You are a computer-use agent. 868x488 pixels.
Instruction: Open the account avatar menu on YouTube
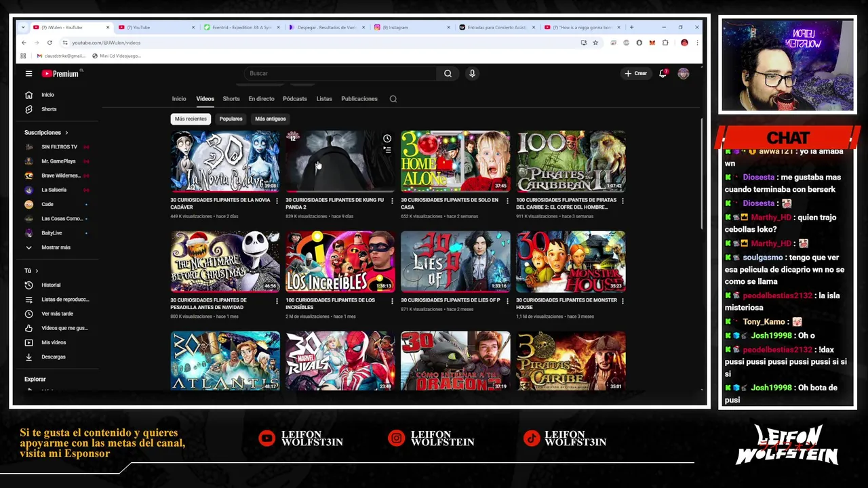point(683,73)
